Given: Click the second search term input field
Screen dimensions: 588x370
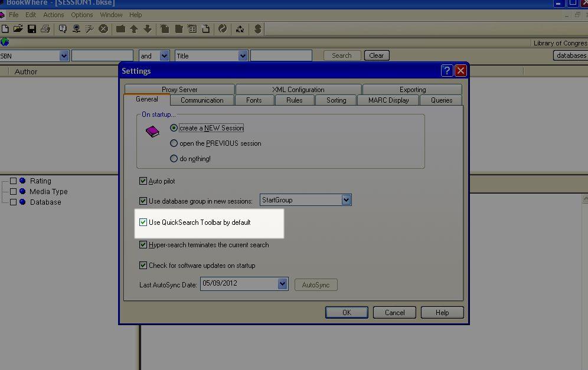Looking at the screenshot, I should (281, 55).
